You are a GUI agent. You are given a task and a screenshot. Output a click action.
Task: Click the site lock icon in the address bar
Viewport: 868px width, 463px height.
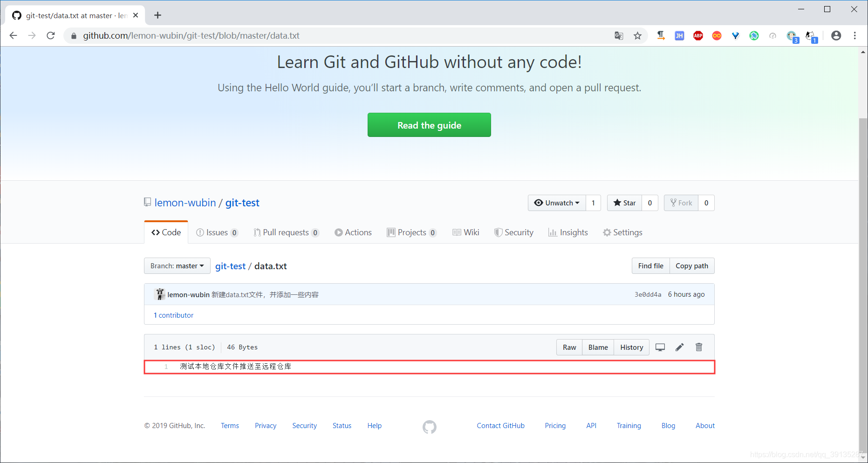click(x=74, y=36)
